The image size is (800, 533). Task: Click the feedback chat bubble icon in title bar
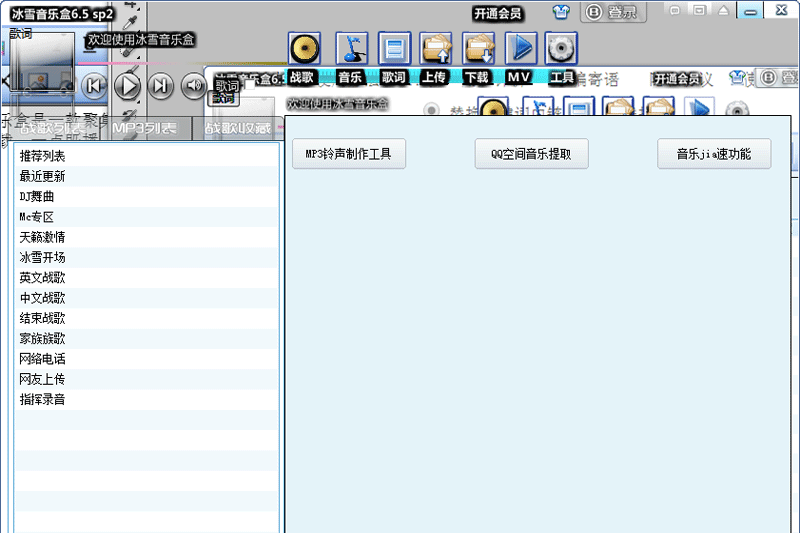pos(674,11)
